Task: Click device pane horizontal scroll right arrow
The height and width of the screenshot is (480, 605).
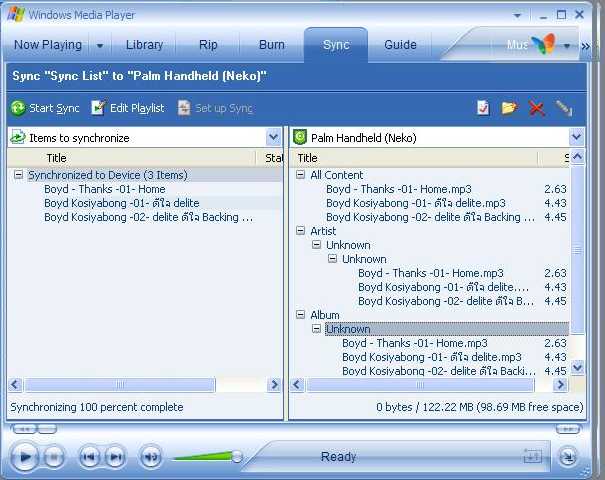Action: point(560,384)
